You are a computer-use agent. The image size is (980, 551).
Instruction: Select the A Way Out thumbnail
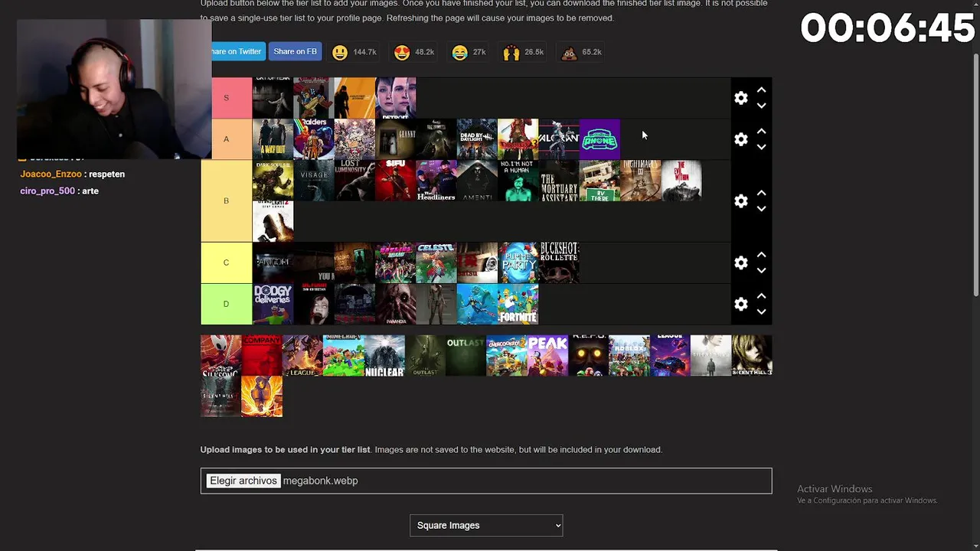[x=273, y=139]
